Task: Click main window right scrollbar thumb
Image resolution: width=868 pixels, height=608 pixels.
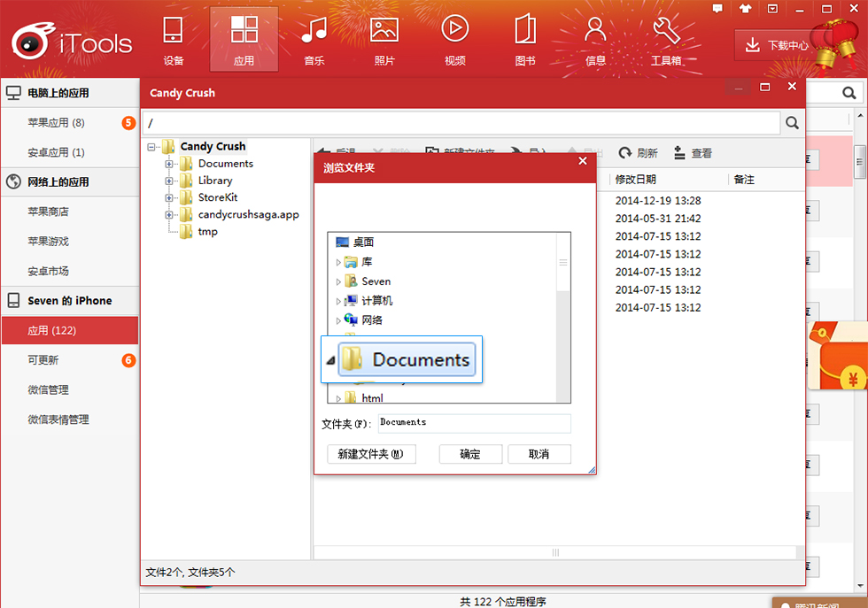Action: [x=859, y=162]
